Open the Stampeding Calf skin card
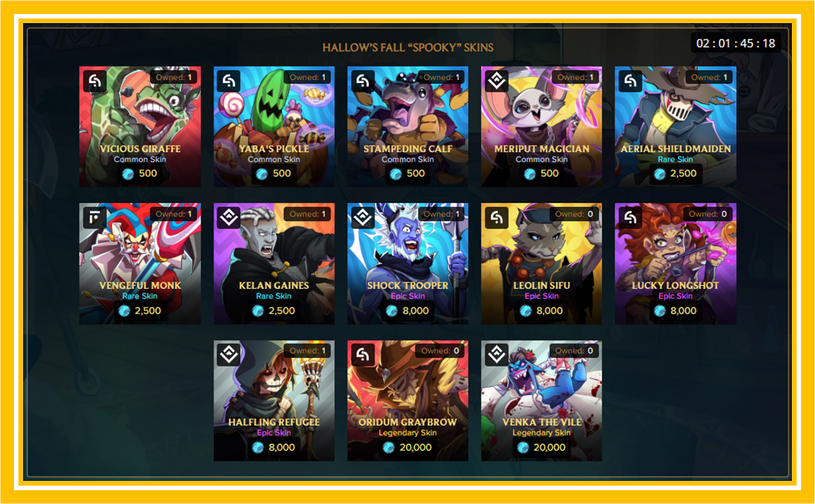 pyautogui.click(x=408, y=126)
